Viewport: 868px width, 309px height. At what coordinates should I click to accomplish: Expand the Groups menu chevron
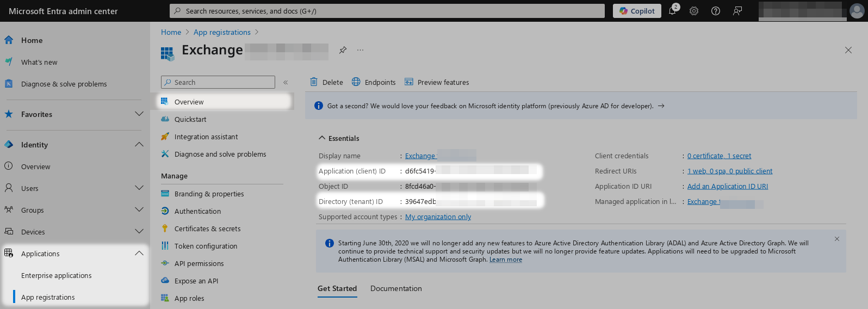click(139, 210)
